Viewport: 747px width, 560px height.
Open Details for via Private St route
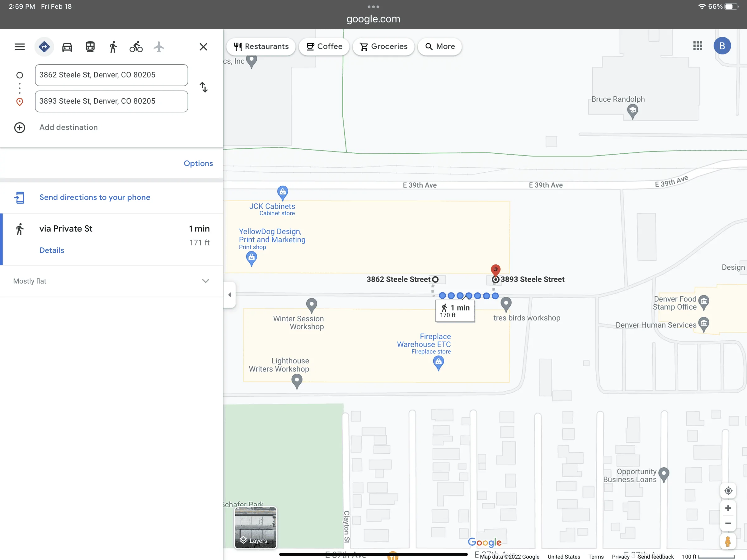[52, 250]
